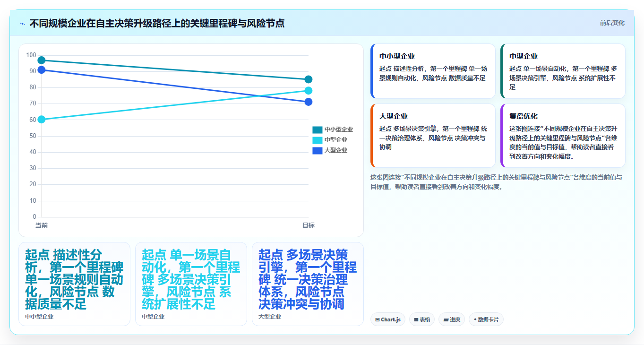Select the teal data point at 当前 near 97
Image resolution: width=644 pixels, height=345 pixels.
coord(42,60)
